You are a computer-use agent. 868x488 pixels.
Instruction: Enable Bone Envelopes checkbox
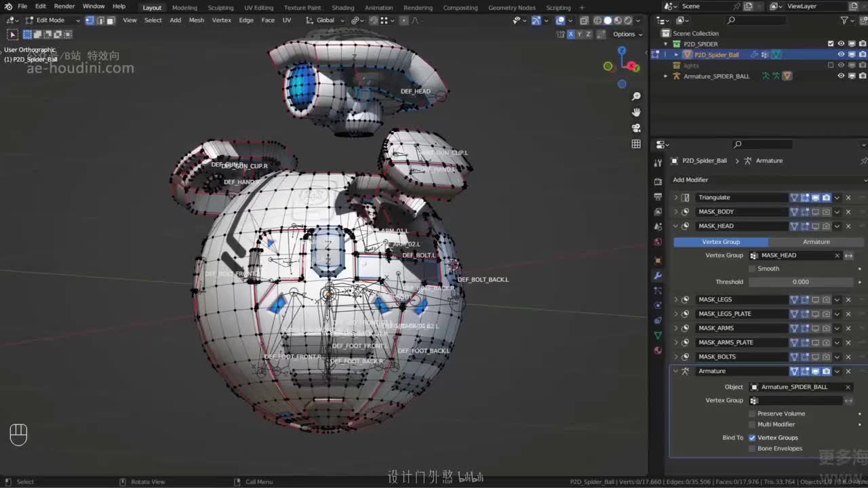752,449
